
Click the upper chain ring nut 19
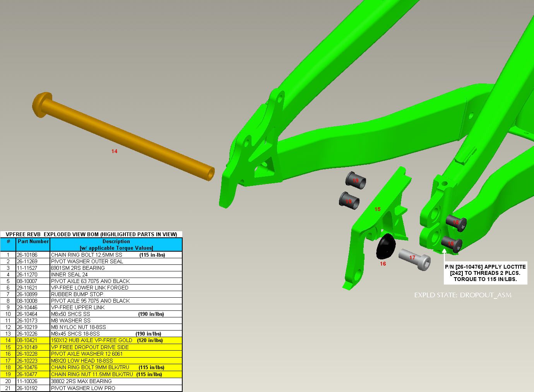click(x=355, y=181)
